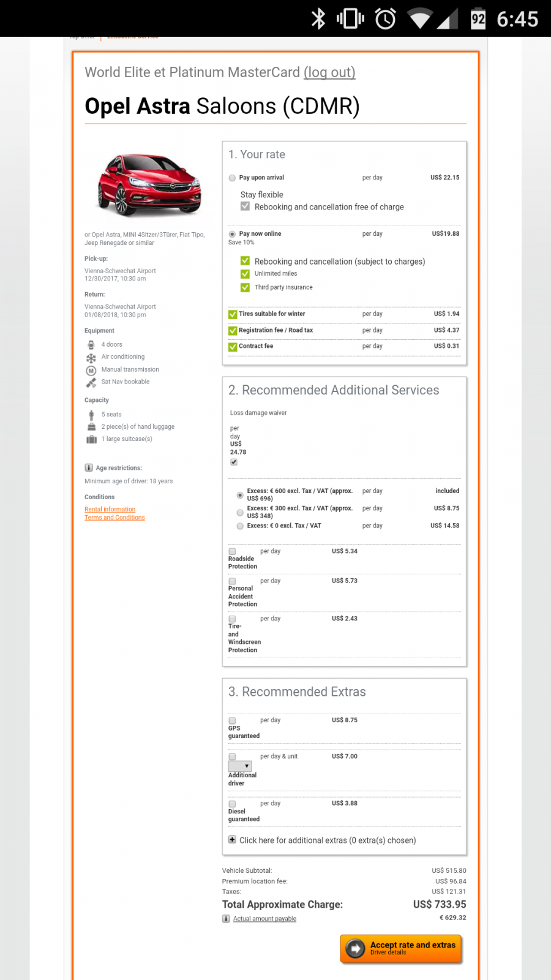Viewport: 551px width, 980px height.
Task: Click the log out link
Action: 329,72
